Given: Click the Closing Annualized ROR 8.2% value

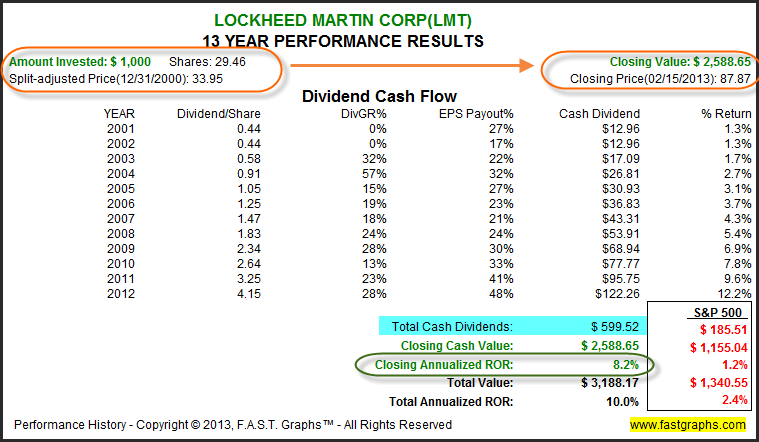Looking at the screenshot, I should click(x=626, y=365).
